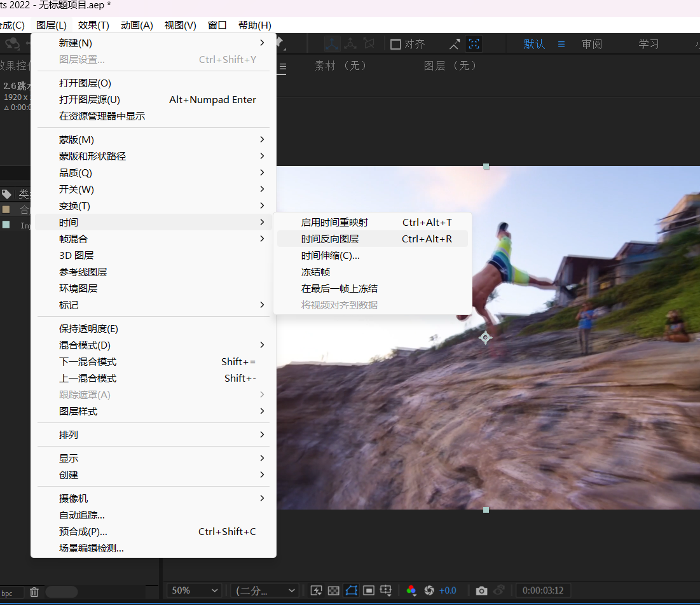Toggle the transparency grid icon
700x605 pixels.
tap(334, 590)
